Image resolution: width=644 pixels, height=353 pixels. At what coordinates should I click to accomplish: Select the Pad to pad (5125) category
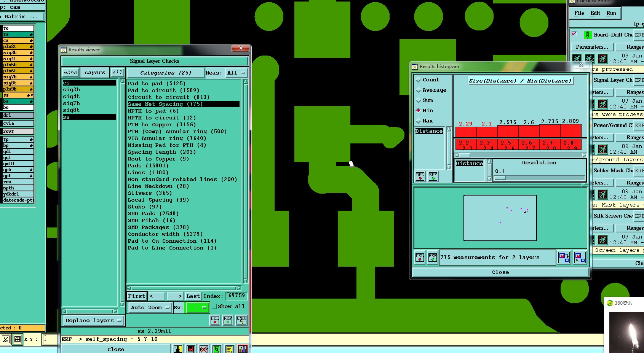[x=157, y=84]
